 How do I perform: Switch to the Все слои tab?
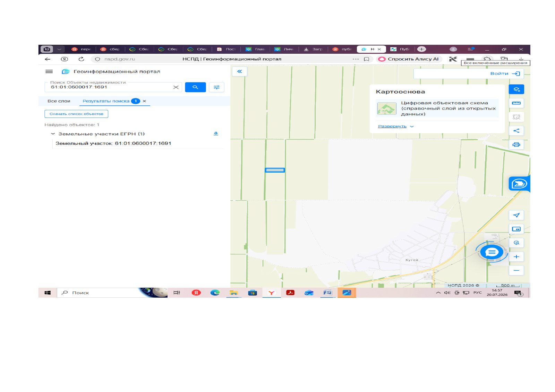59,101
